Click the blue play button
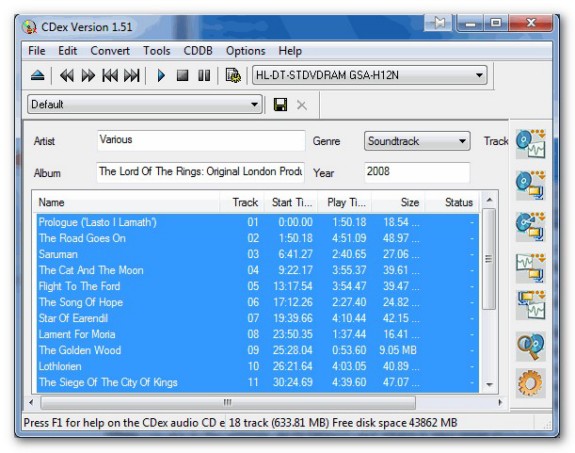This screenshot has height=453, width=575. [161, 76]
